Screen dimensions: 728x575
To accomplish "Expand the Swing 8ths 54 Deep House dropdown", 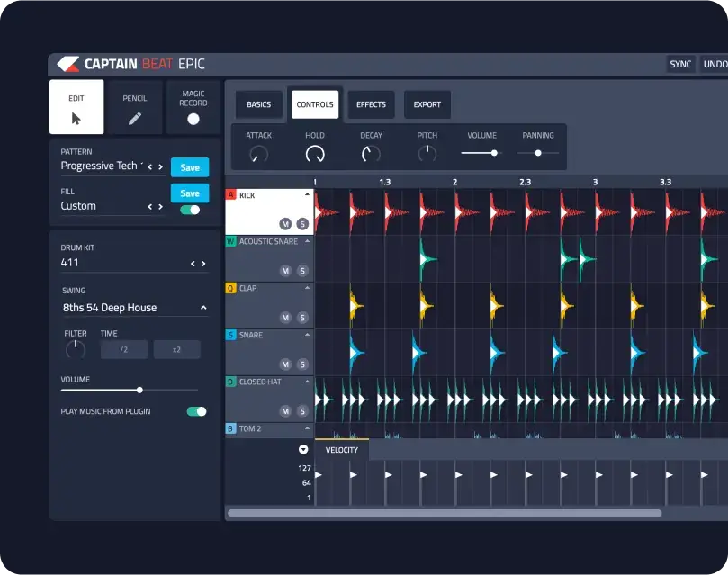I will pos(203,308).
